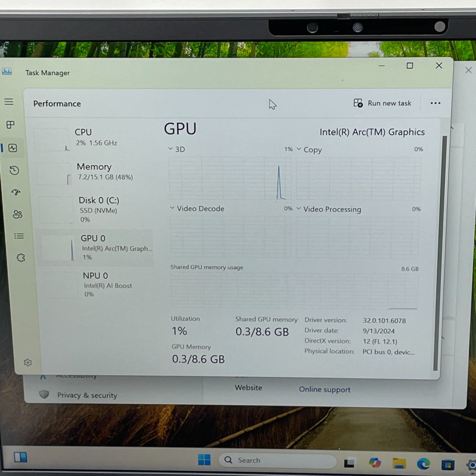Minimize the Task Manager window

[x=382, y=66]
